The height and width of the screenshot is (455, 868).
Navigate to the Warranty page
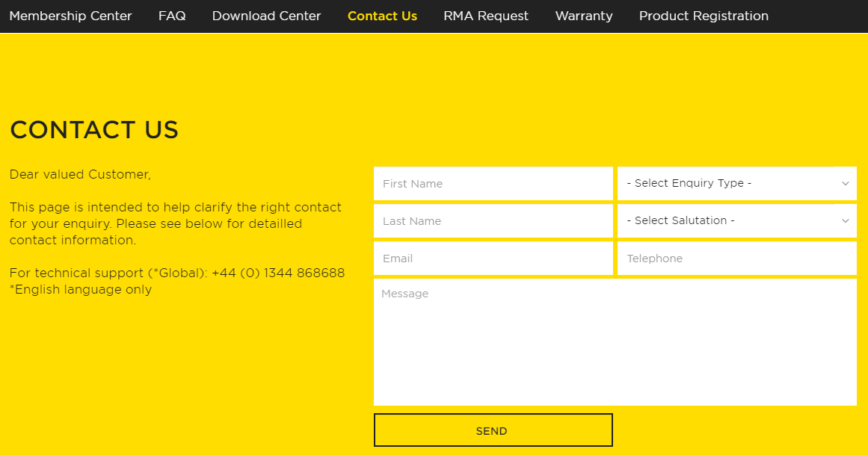tap(584, 16)
